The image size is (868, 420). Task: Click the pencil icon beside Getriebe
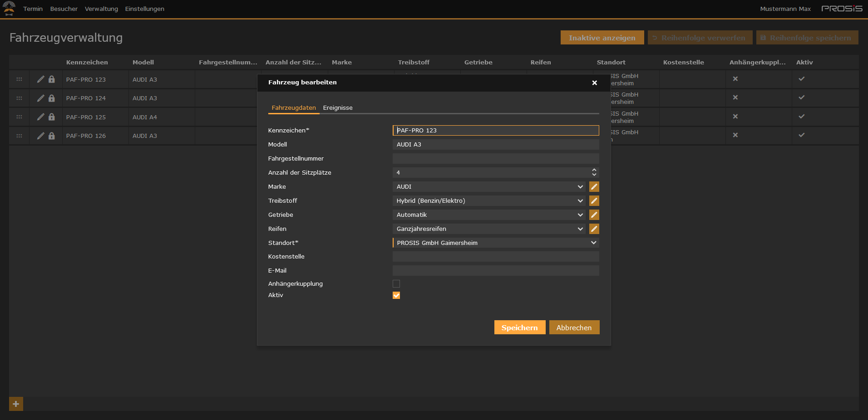click(x=594, y=215)
